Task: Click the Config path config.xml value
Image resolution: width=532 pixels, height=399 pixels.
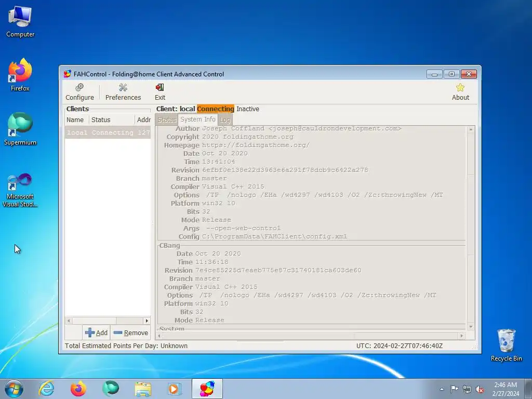Action: click(x=274, y=236)
